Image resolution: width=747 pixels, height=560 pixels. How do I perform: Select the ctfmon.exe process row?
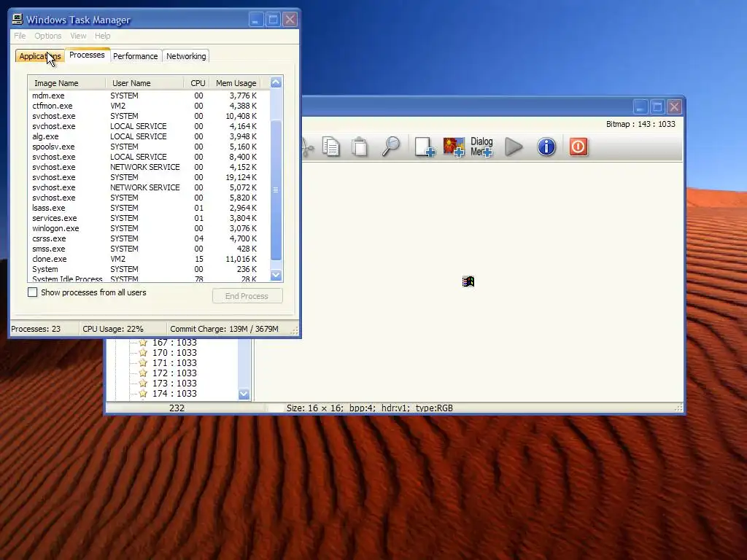point(149,106)
